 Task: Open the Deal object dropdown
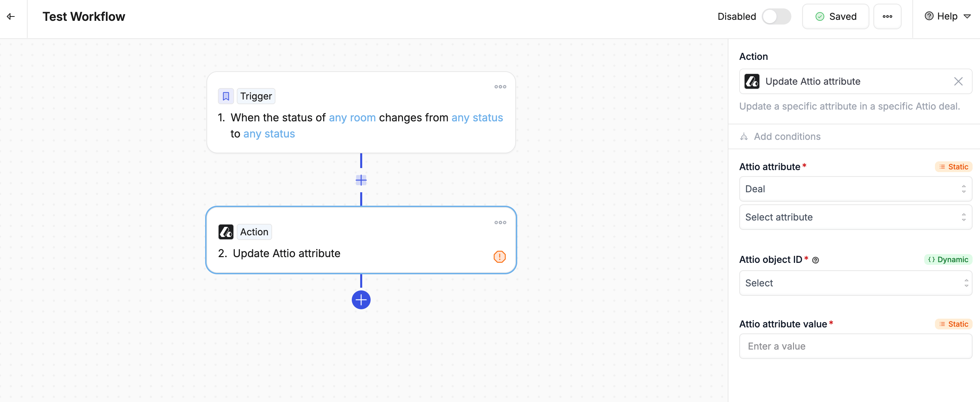click(855, 189)
